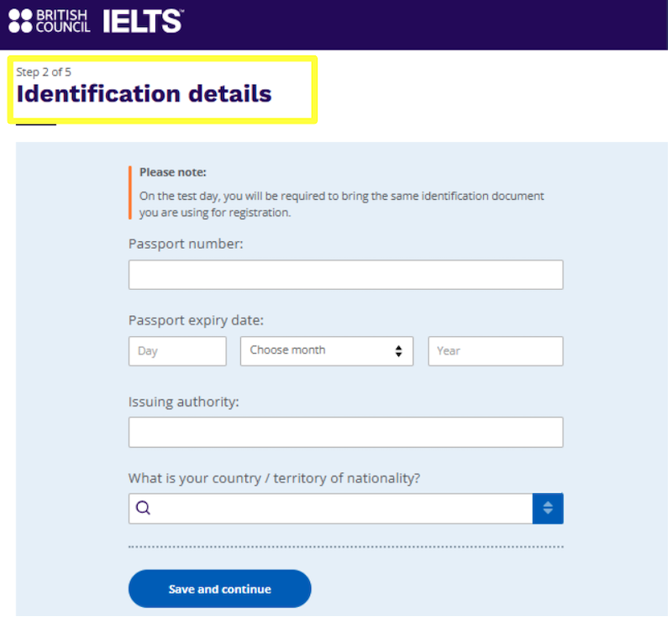672x621 pixels.
Task: Click the Passport expiry date label
Action: 196,320
